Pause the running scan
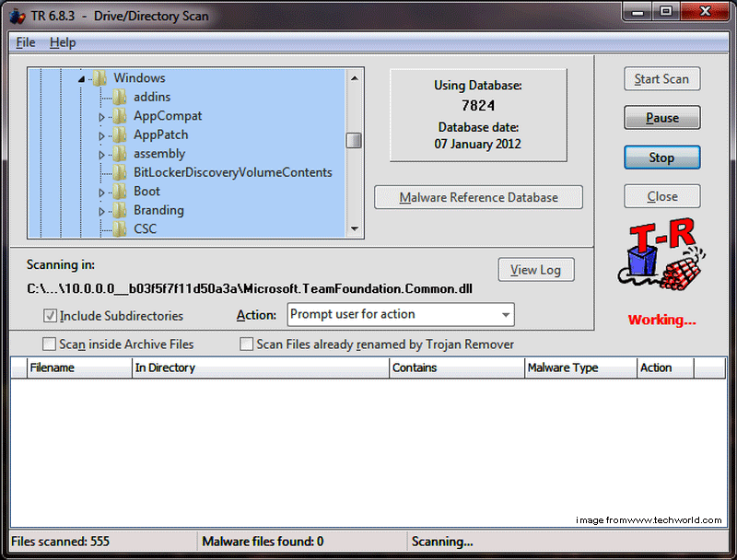 (661, 118)
